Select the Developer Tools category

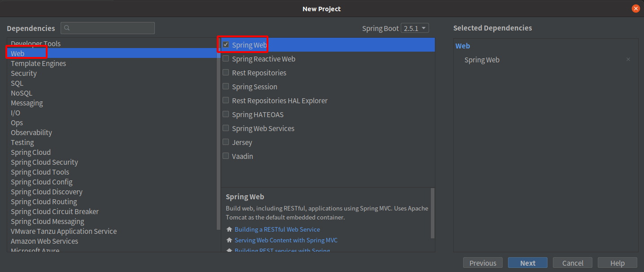[111, 44]
